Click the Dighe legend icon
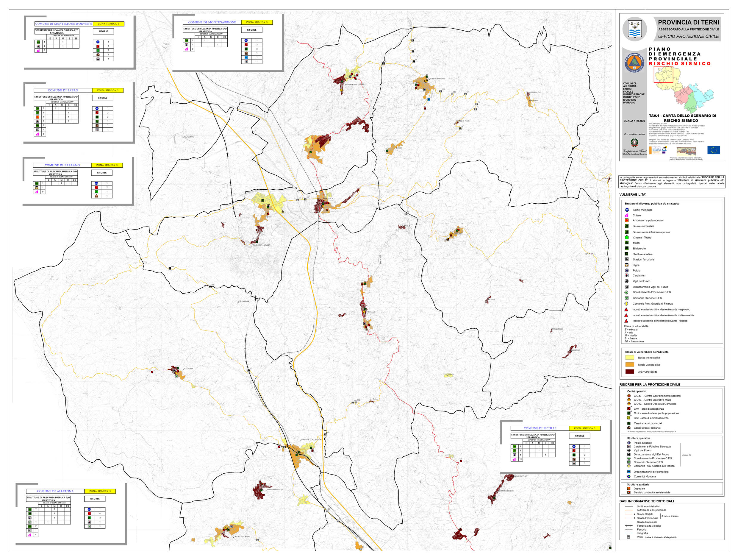The height and width of the screenshot is (560, 738). click(627, 265)
